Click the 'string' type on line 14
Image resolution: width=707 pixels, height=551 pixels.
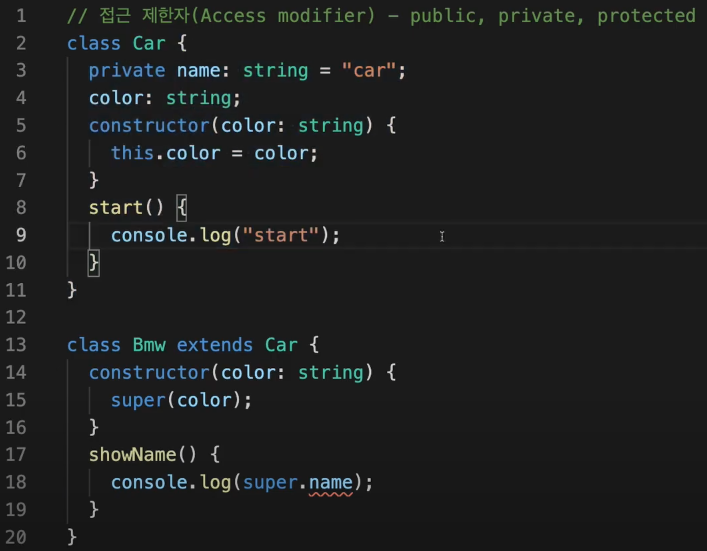coord(331,373)
